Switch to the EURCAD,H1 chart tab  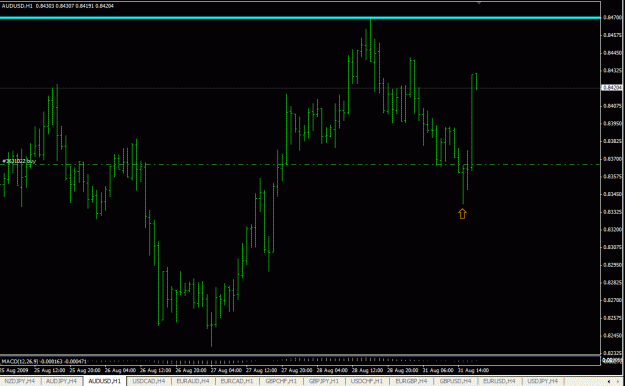(x=237, y=381)
